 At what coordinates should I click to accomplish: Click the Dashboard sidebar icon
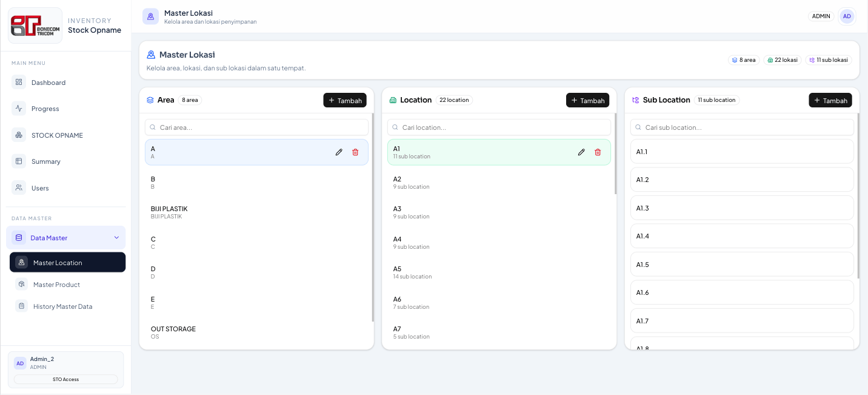pyautogui.click(x=19, y=83)
